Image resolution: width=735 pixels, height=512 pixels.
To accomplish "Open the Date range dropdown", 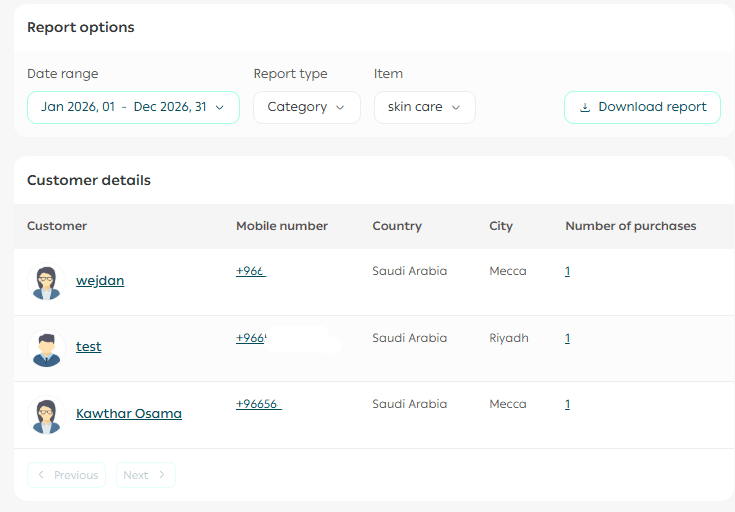I will (133, 108).
